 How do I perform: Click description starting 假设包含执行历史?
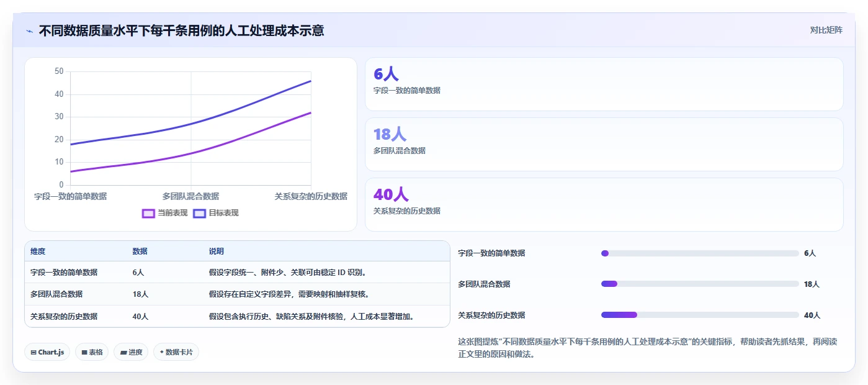[311, 317]
